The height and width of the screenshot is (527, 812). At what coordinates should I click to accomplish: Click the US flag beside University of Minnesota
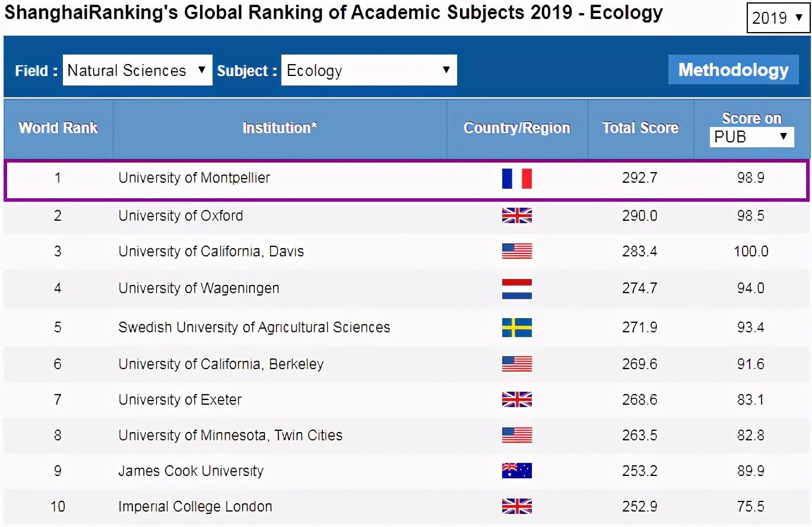(x=517, y=435)
